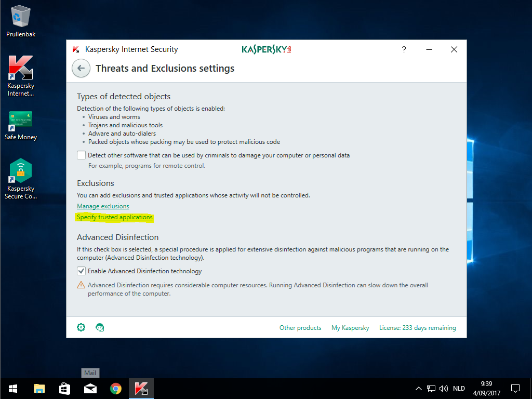
Task: Open the Kaspersky Internet Security desktop shortcut
Action: point(21,76)
